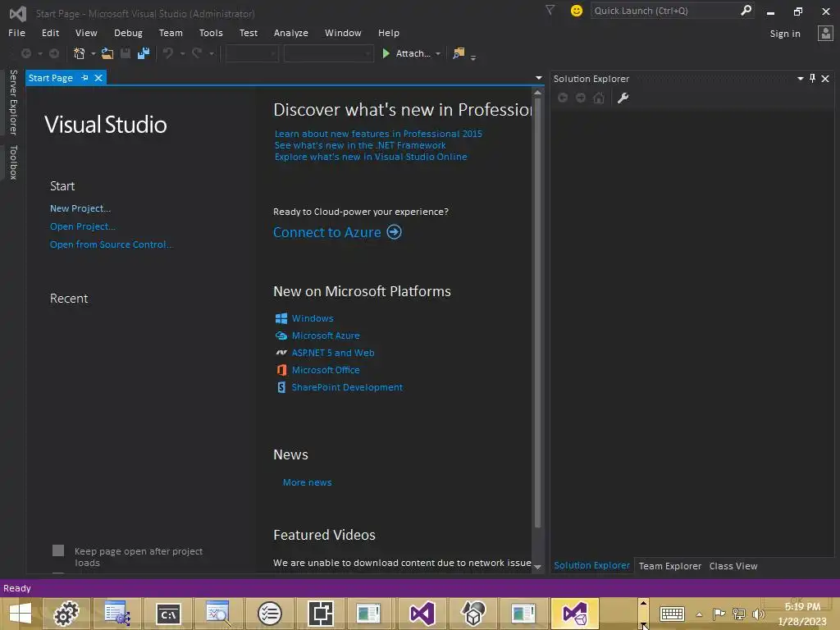Image resolution: width=840 pixels, height=630 pixels.
Task: Click the Save toolbar icon
Action: click(x=126, y=53)
